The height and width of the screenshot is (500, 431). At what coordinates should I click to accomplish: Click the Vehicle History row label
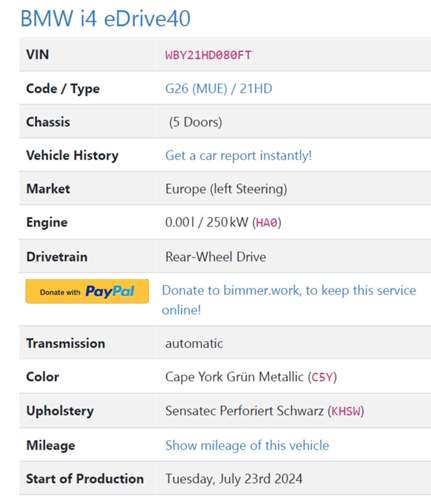point(72,155)
